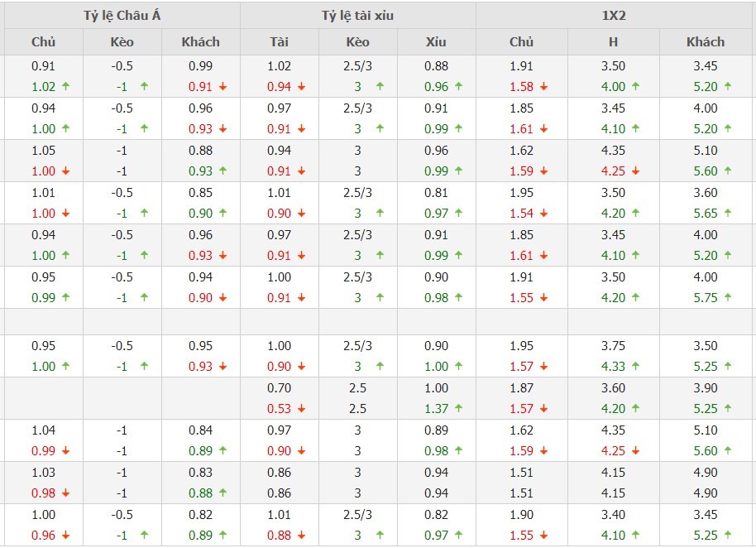The width and height of the screenshot is (756, 548).
Task: Click the Xỉu column header
Action: click(x=436, y=42)
